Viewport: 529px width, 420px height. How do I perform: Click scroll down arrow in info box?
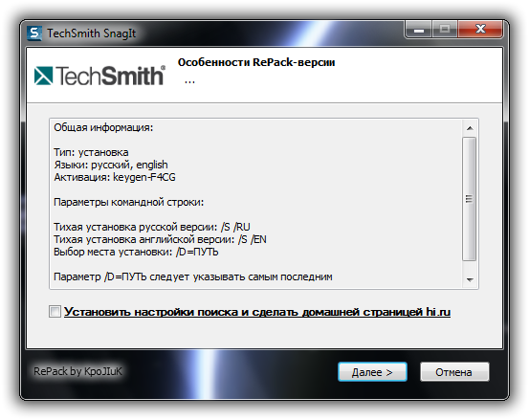(x=470, y=279)
